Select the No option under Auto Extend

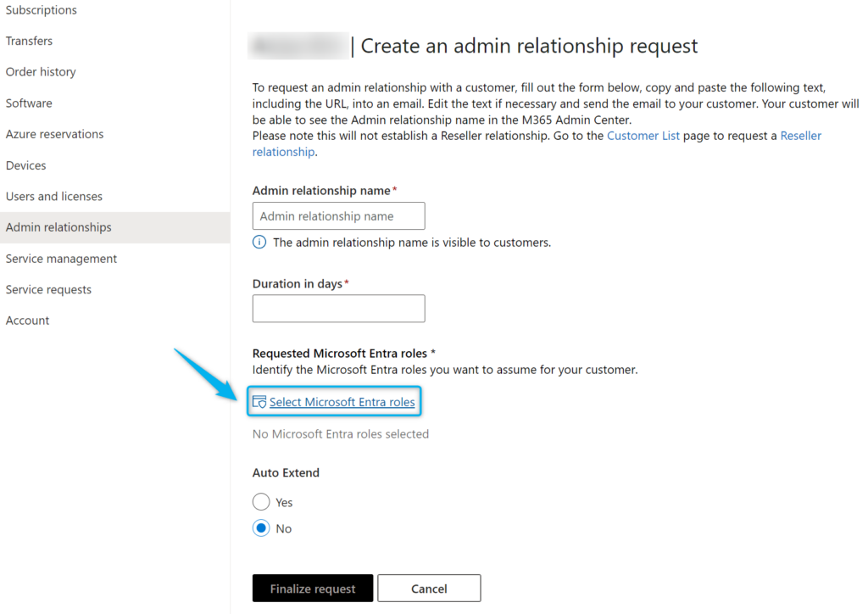coord(262,527)
